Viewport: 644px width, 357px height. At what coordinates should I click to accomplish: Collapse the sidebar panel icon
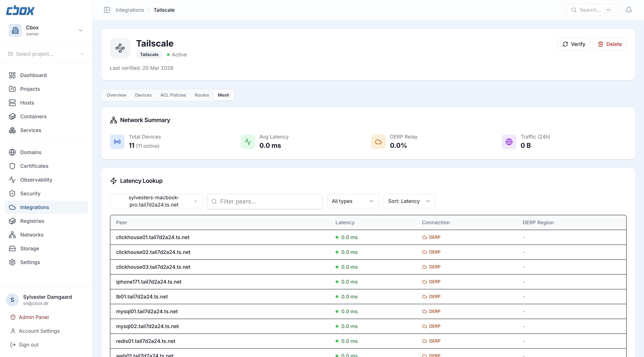pyautogui.click(x=107, y=10)
